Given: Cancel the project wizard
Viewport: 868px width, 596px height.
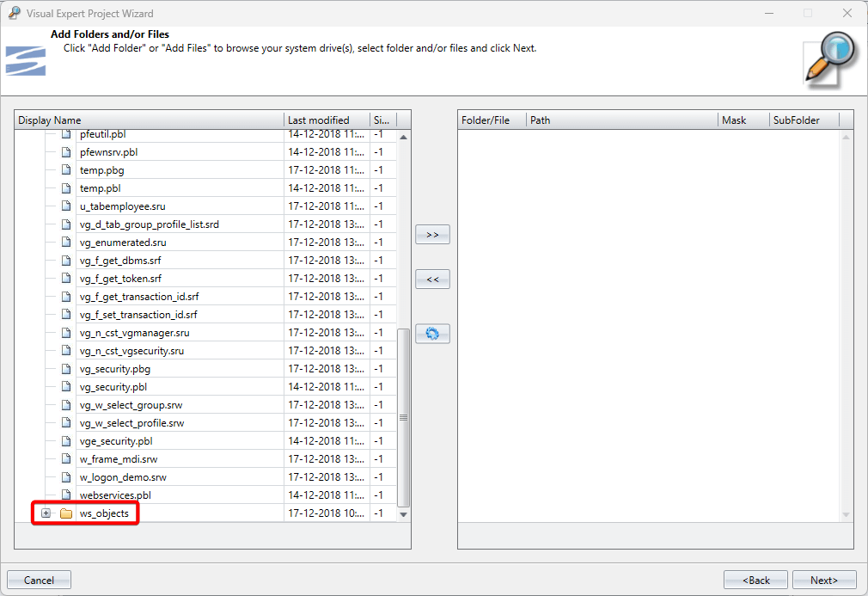Looking at the screenshot, I should click(x=39, y=581).
